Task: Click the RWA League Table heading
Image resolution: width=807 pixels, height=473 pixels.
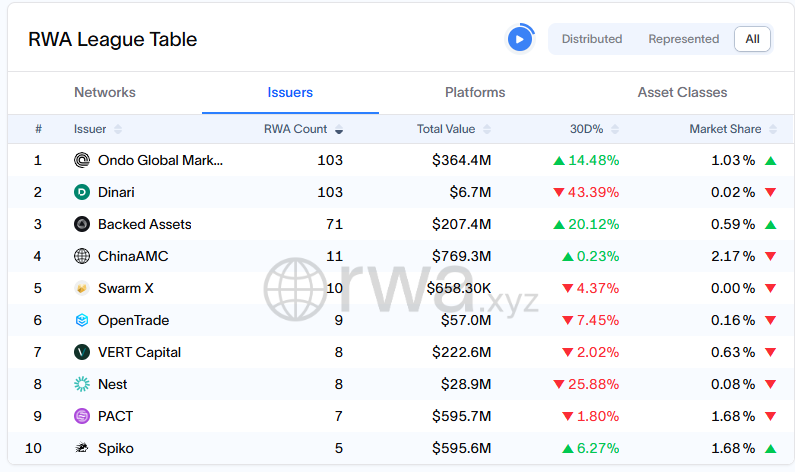Action: tap(113, 39)
